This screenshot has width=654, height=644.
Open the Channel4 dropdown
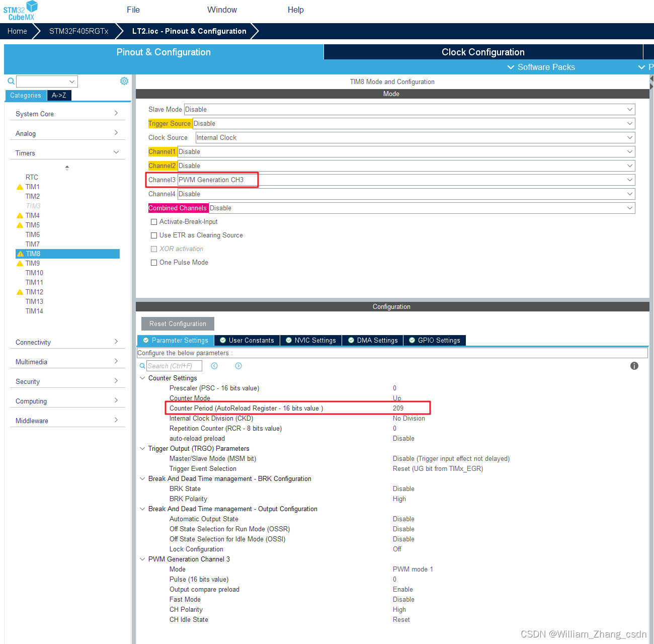(x=406, y=194)
